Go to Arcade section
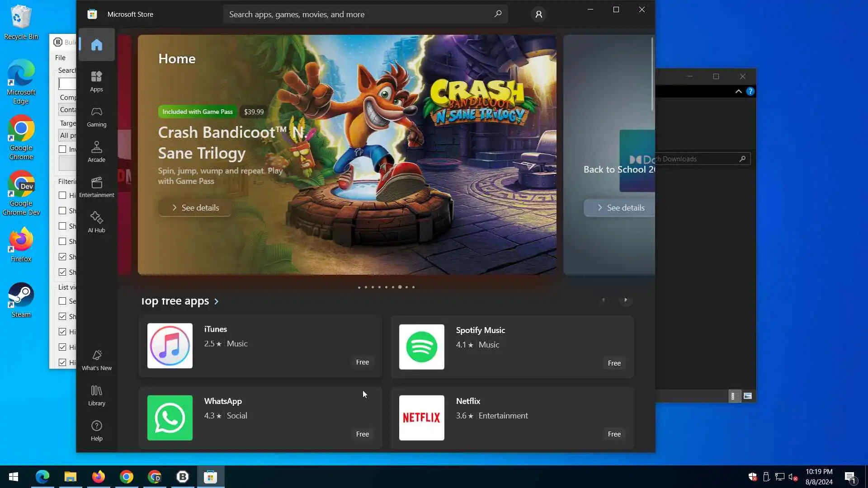 (x=96, y=152)
